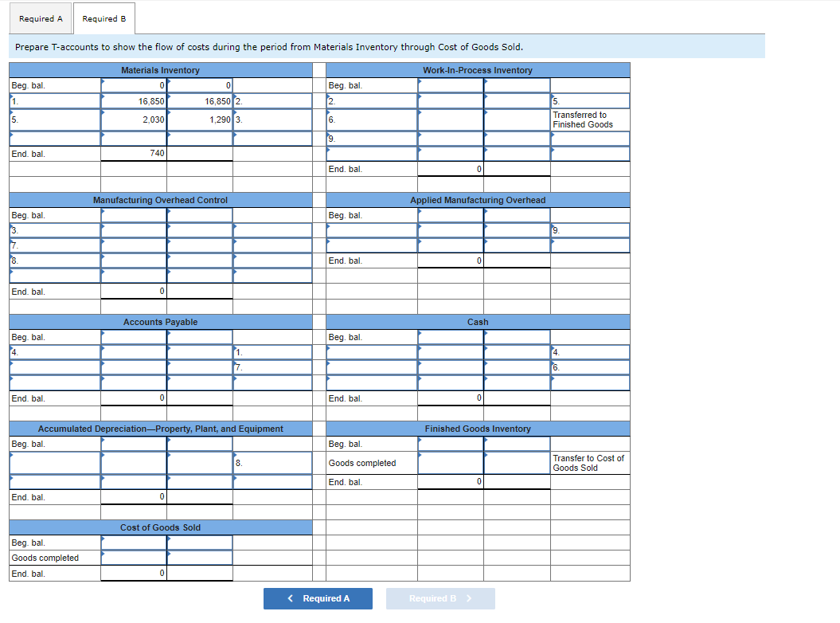Click the 16,850 debit entry in Materials Inventory
840x623 pixels.
click(133, 101)
